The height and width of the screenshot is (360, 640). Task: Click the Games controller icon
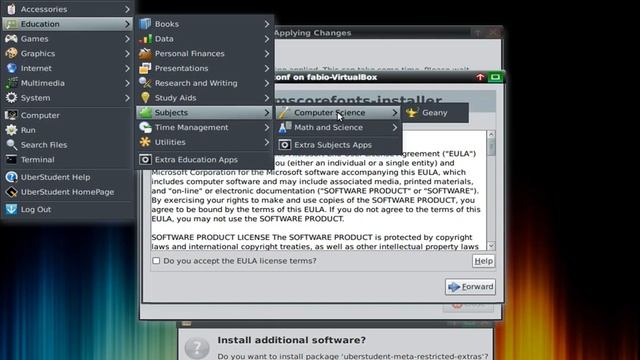(x=11, y=39)
